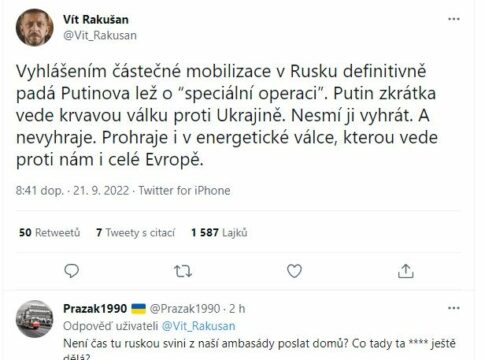485x360 pixels.
Task: Like the tweet with the heart icon
Action: [294, 271]
